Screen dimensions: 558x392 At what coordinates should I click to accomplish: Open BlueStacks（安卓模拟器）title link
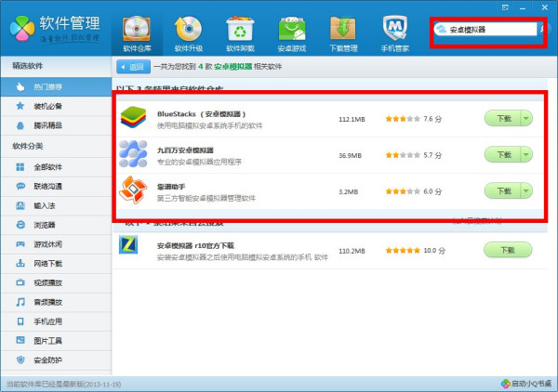(202, 114)
